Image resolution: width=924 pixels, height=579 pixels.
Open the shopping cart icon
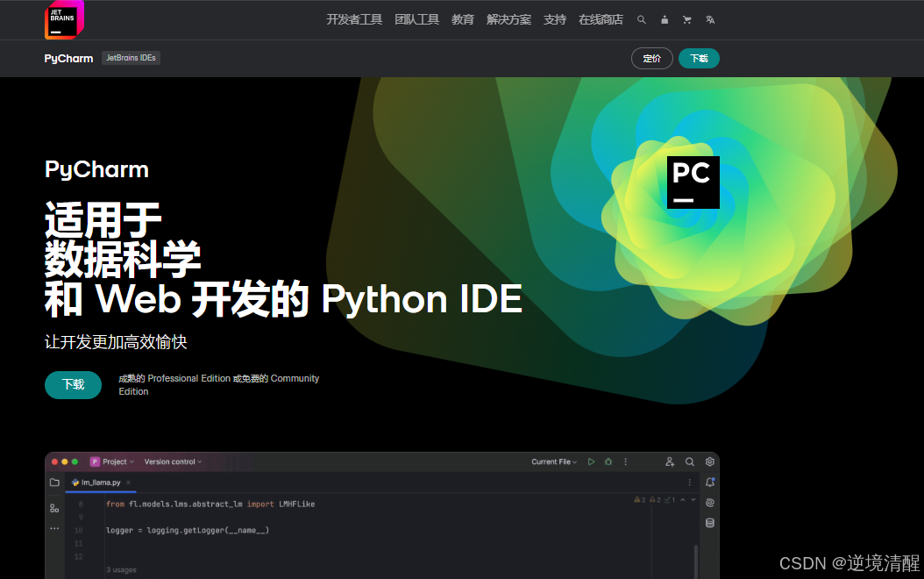tap(687, 19)
